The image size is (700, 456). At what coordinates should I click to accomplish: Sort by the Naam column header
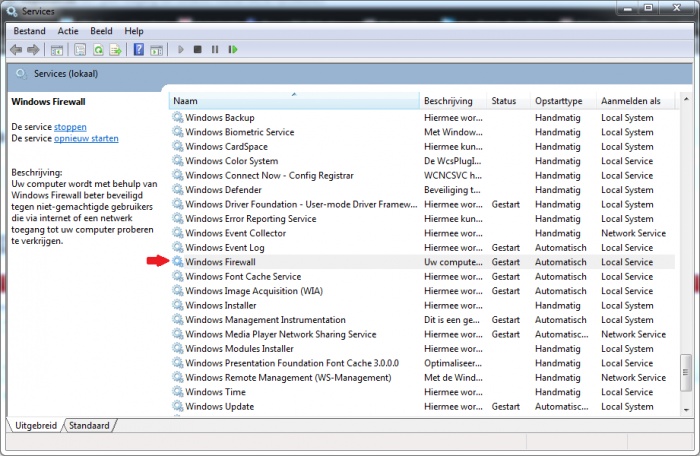tap(294, 101)
